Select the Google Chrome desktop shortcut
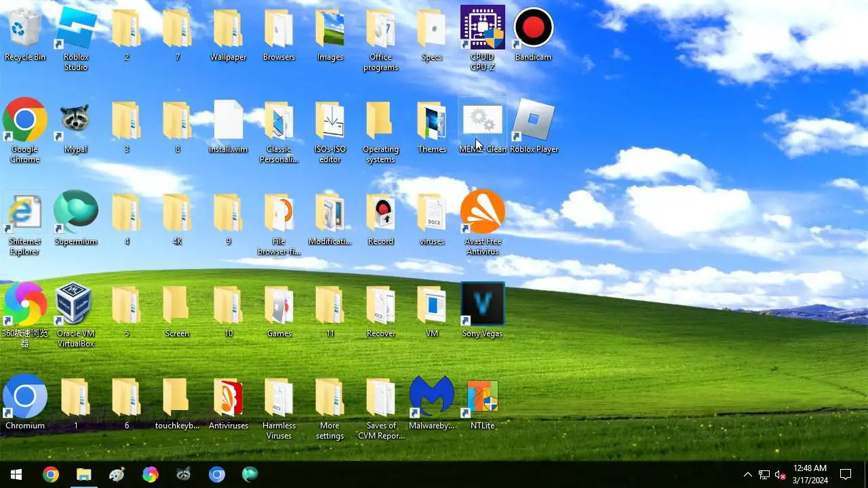The height and width of the screenshot is (488, 868). [x=25, y=131]
